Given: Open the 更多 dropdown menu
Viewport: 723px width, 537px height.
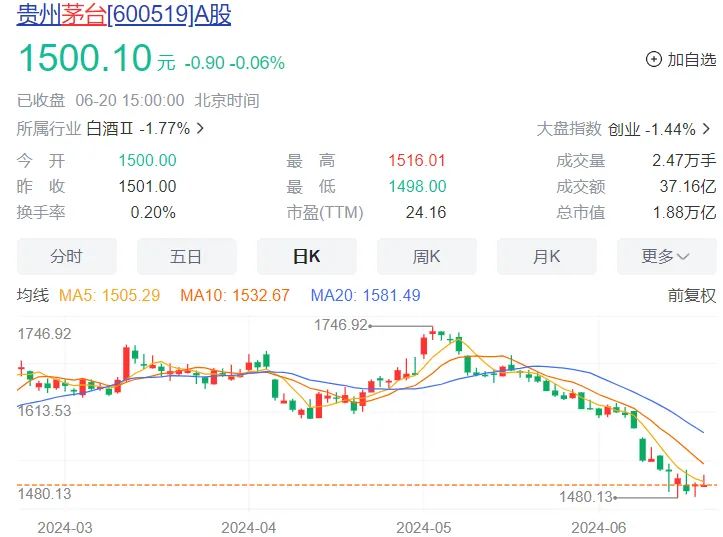Looking at the screenshot, I should point(665,257).
